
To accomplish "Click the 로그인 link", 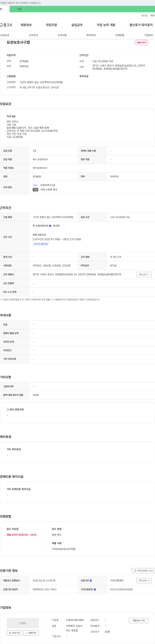I will coord(145,16).
